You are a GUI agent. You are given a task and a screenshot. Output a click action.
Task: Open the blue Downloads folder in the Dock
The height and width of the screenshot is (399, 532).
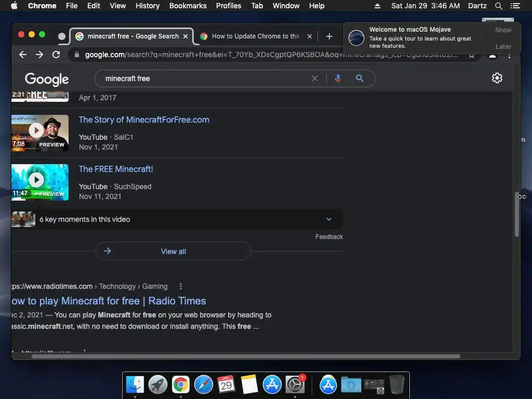[x=351, y=385]
